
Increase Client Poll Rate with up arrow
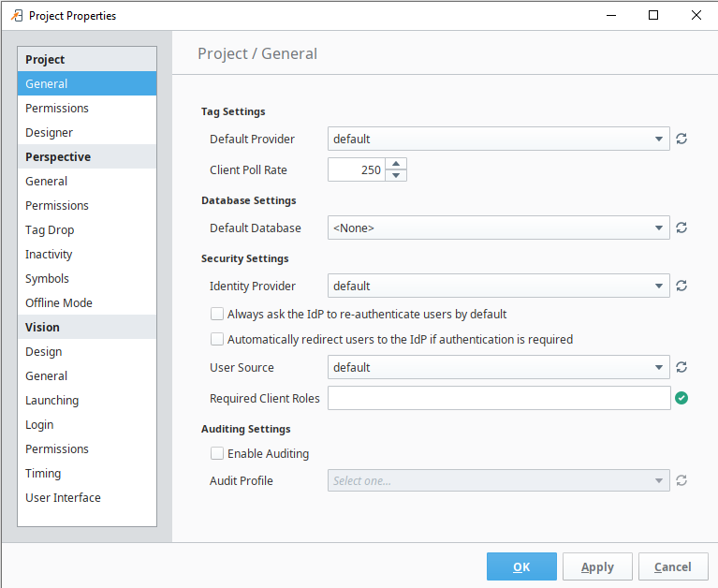click(x=396, y=164)
